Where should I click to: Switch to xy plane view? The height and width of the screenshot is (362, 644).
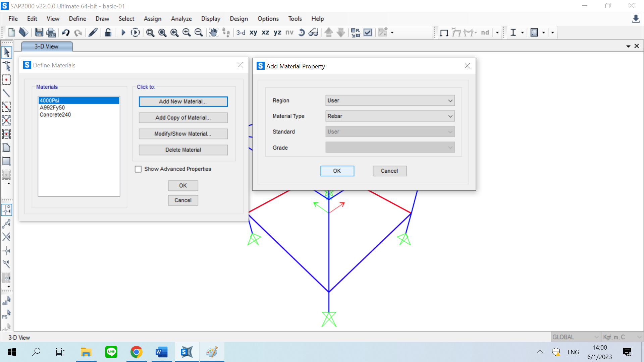pos(253,33)
